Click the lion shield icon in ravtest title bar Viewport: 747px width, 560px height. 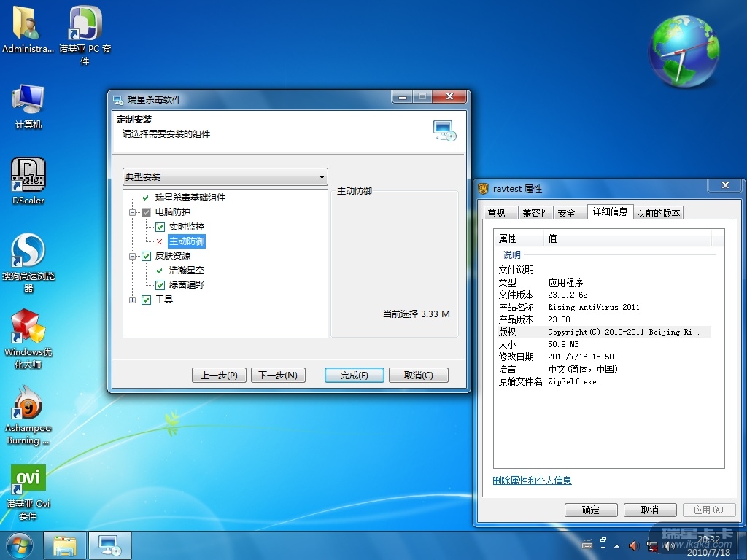pos(483,189)
